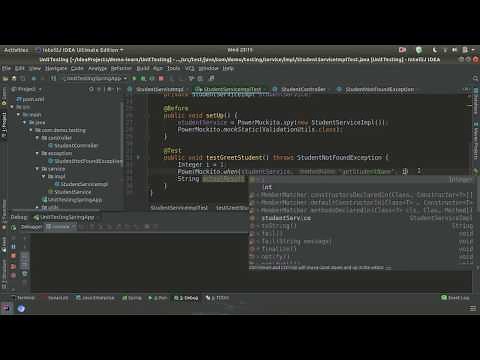Screen dimensions: 480x360
Task: Choose the studentService completion suggestion
Action: (361, 218)
